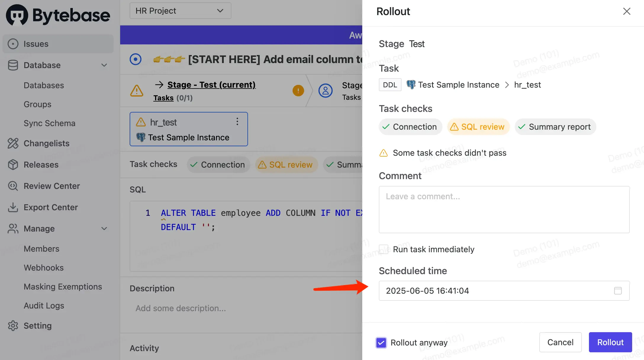The image size is (644, 360).
Task: Collapse the Database sidebar section
Action: (x=104, y=65)
